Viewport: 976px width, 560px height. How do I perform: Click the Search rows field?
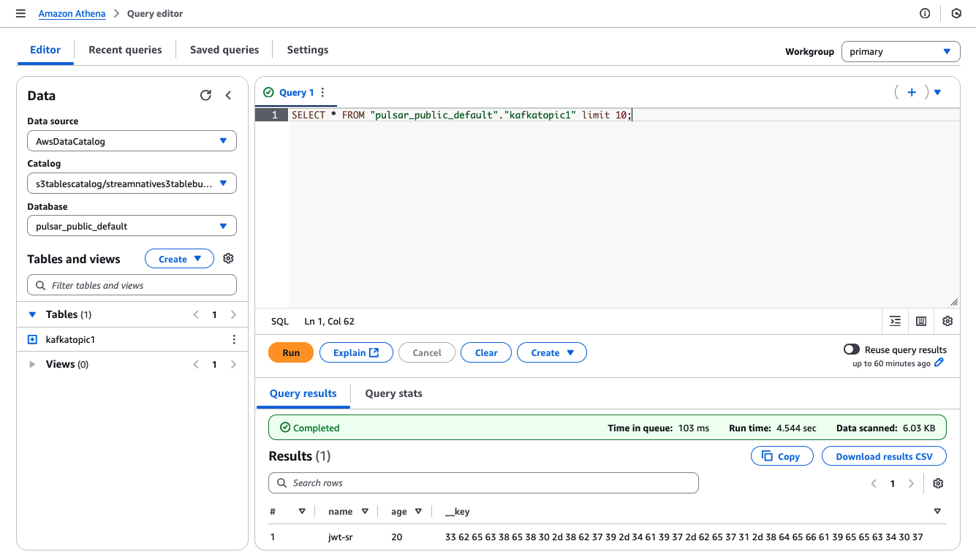(x=483, y=483)
